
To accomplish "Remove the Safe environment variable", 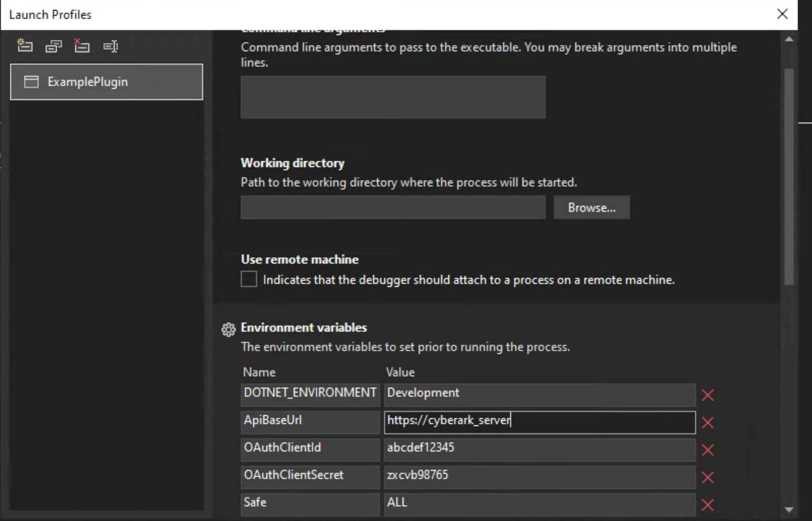I will tap(707, 505).
